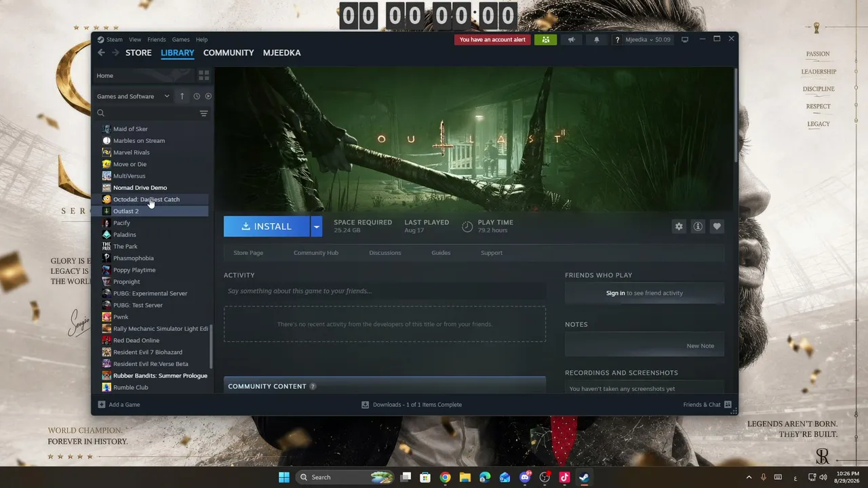
Task: Sort library ascending with the up arrow
Action: [x=182, y=96]
